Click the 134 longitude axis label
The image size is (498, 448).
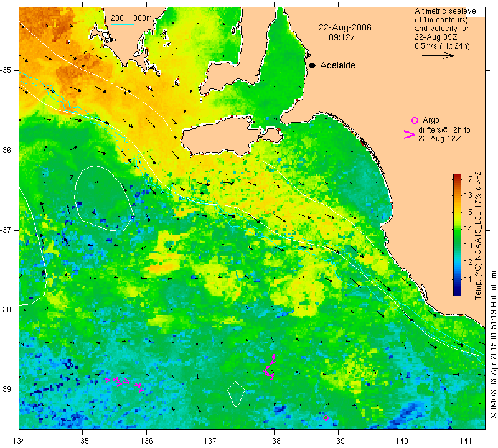click(19, 441)
